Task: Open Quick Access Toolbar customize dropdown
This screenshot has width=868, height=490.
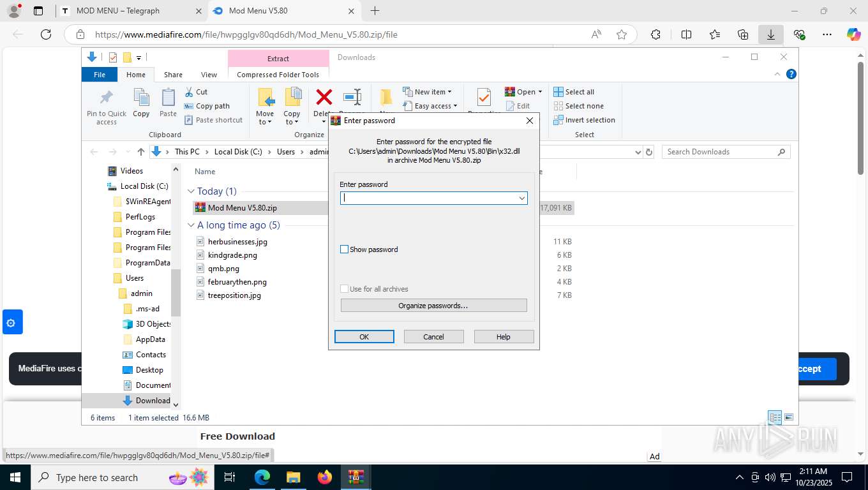Action: [x=138, y=57]
